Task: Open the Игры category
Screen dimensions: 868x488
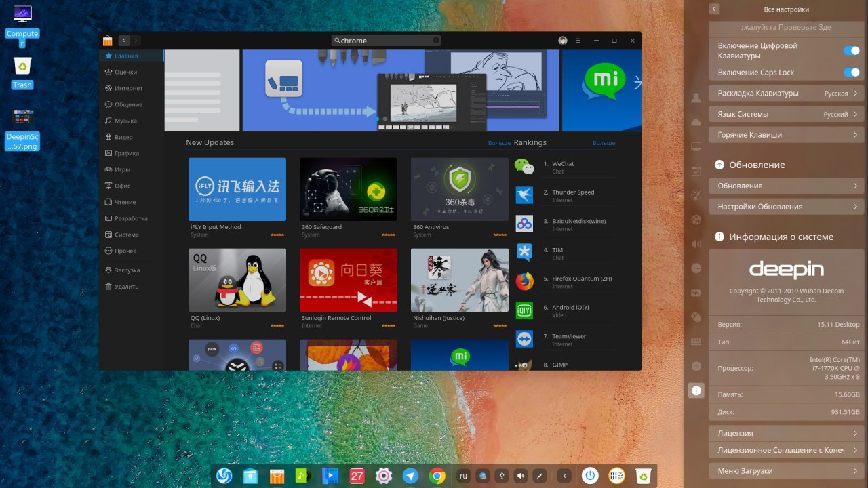Action: click(132, 169)
